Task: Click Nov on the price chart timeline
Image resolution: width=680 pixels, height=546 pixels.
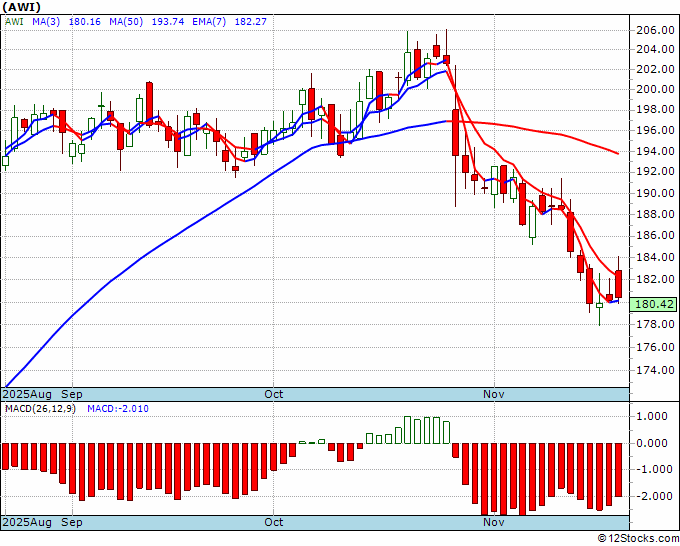Action: pos(494,394)
